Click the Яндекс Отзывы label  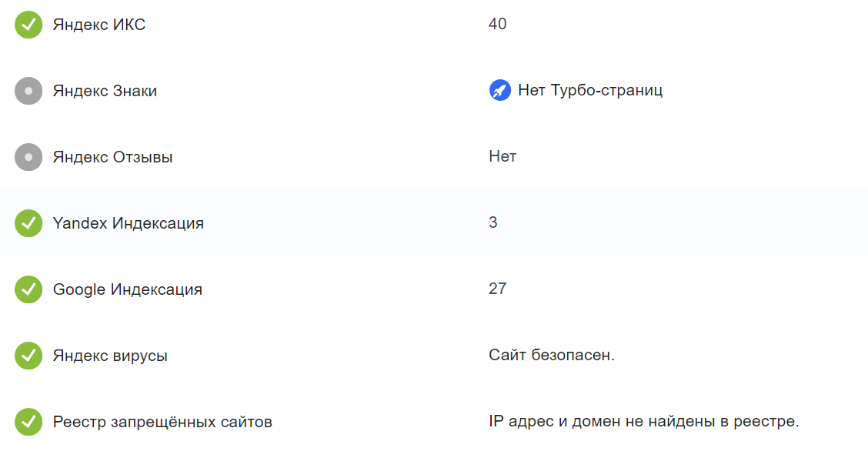pos(112,157)
